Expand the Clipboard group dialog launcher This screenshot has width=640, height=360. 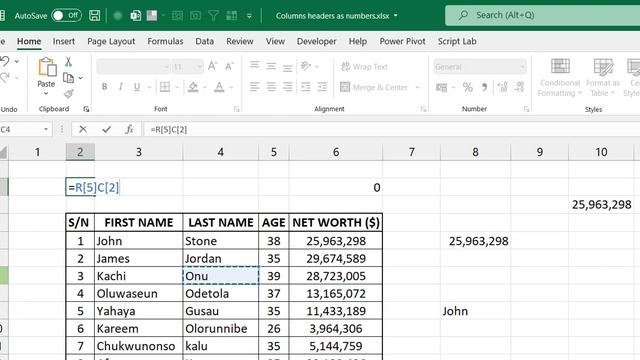pos(86,109)
